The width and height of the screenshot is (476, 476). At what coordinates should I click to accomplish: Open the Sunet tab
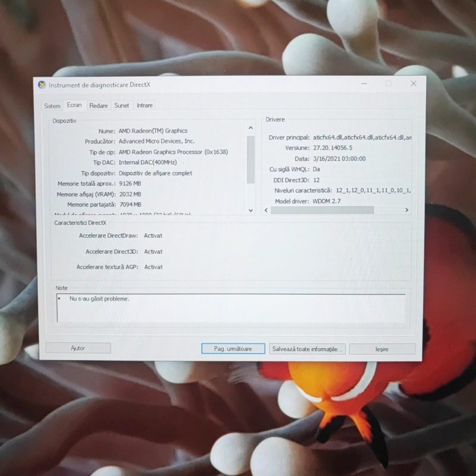[121, 105]
